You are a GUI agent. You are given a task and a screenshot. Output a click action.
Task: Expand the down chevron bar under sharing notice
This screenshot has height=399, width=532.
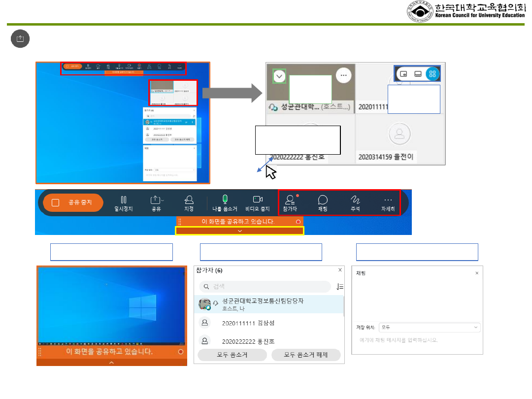[240, 231]
